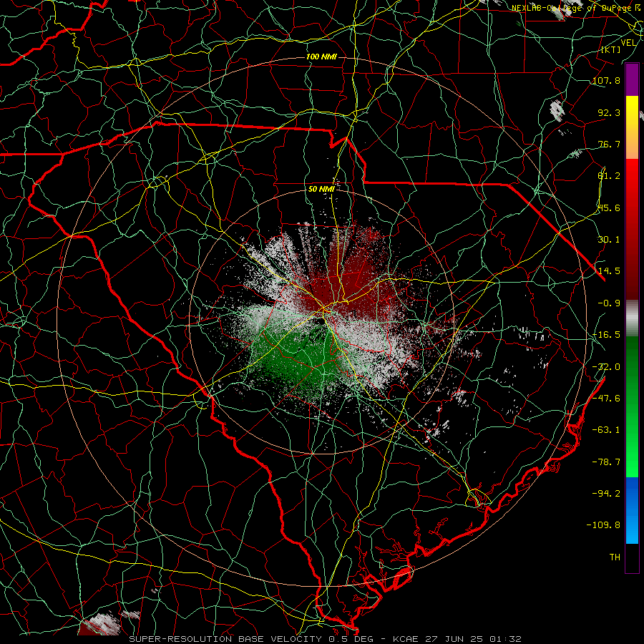Pick the yellow segment of the velocity scale
644x644 pixels.
632,127
